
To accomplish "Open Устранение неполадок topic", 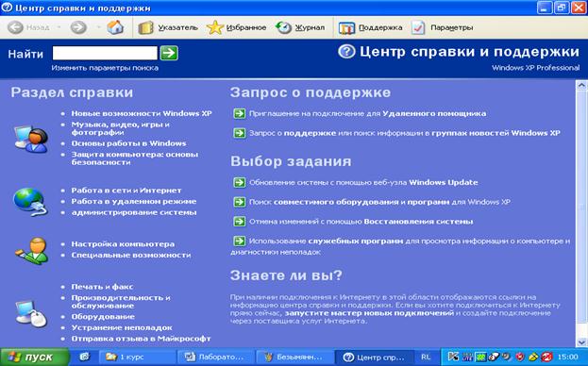I will pyautogui.click(x=122, y=327).
